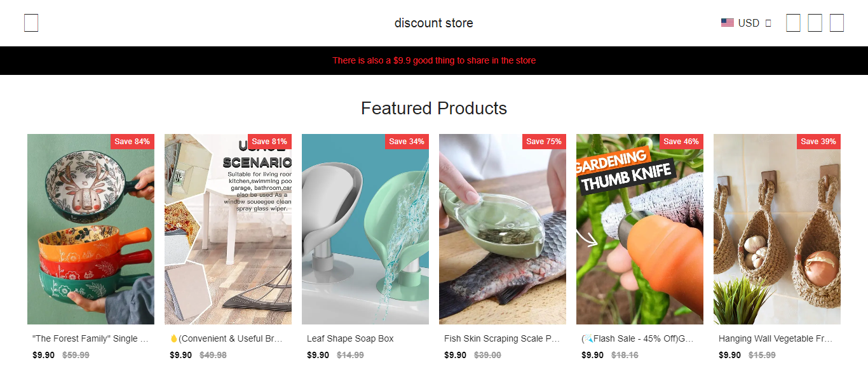
Task: Open the squeegee broom usage scenario image
Action: pos(228,229)
